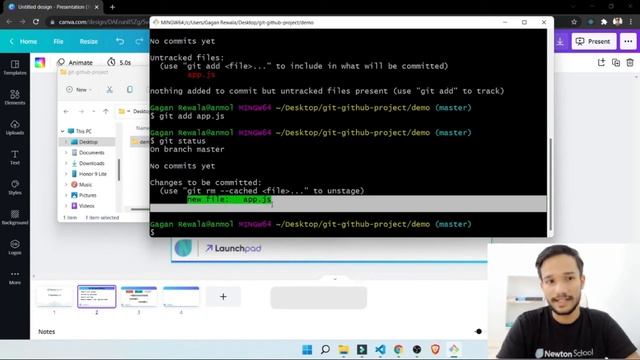Open Windows Start menu
Image resolution: width=640 pixels, height=360 pixels.
pos(307,349)
